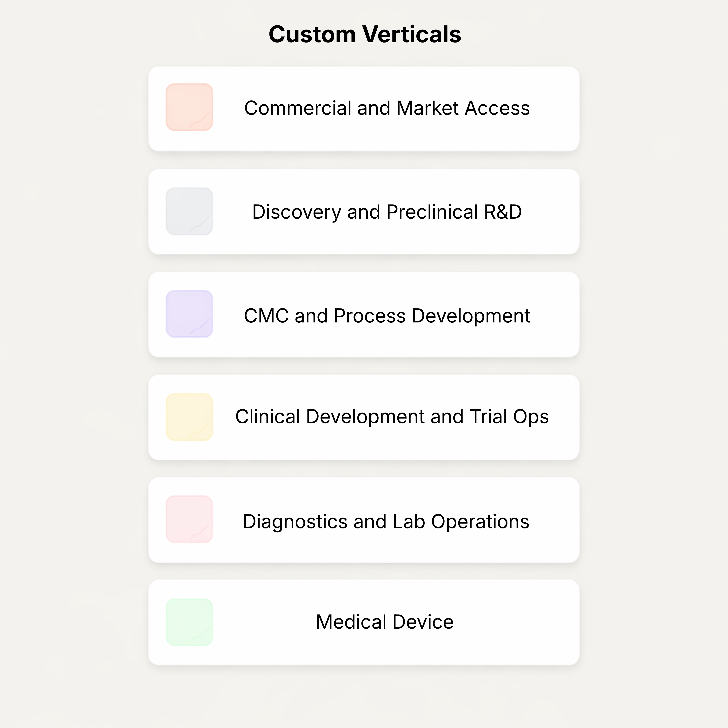Click the green Medical Device icon
This screenshot has width=728, height=728.
(189, 622)
